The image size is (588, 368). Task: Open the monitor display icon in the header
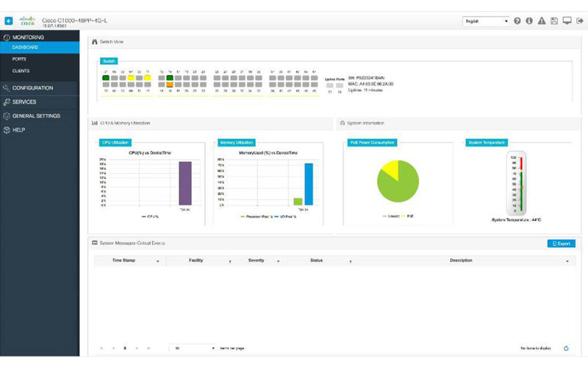click(x=567, y=21)
